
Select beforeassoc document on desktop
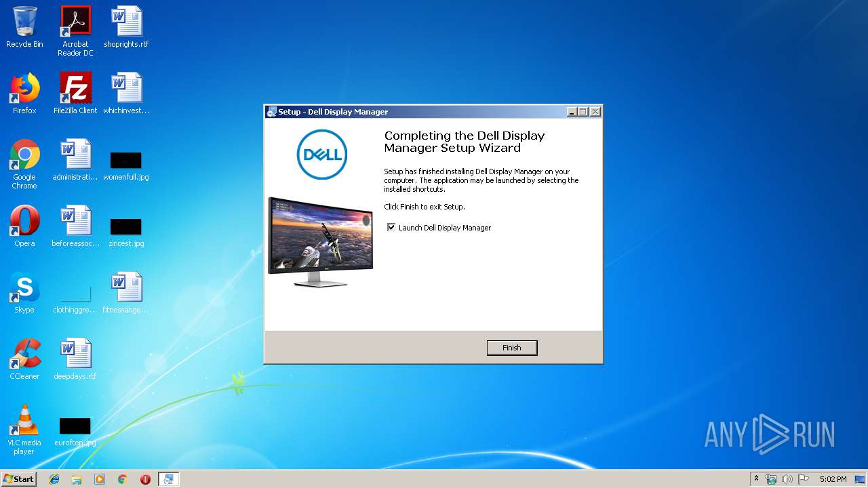75,226
